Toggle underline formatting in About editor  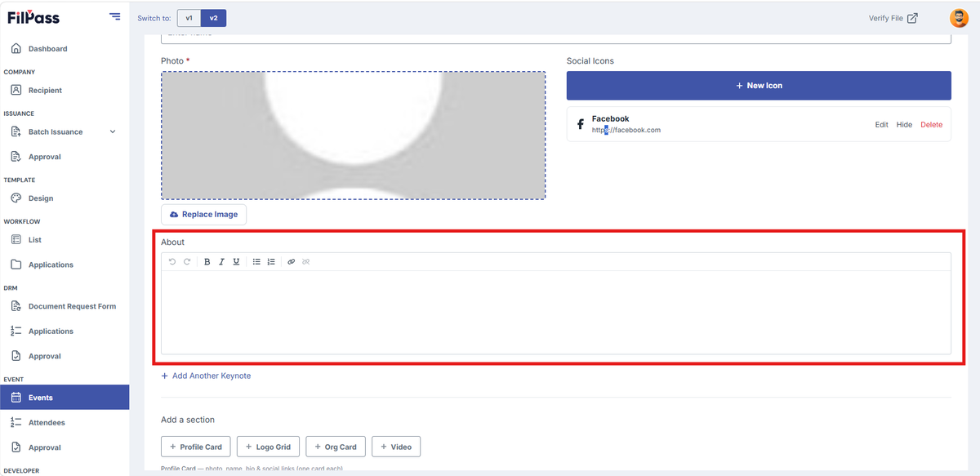(x=236, y=262)
